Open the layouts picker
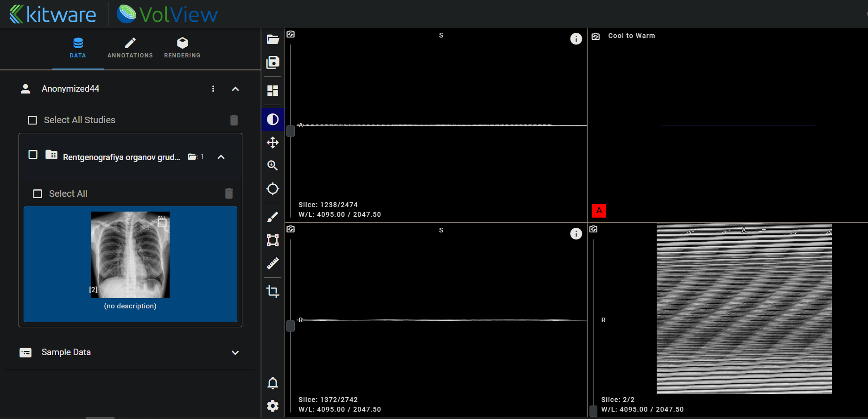Viewport: 868px width, 419px height. [x=272, y=91]
